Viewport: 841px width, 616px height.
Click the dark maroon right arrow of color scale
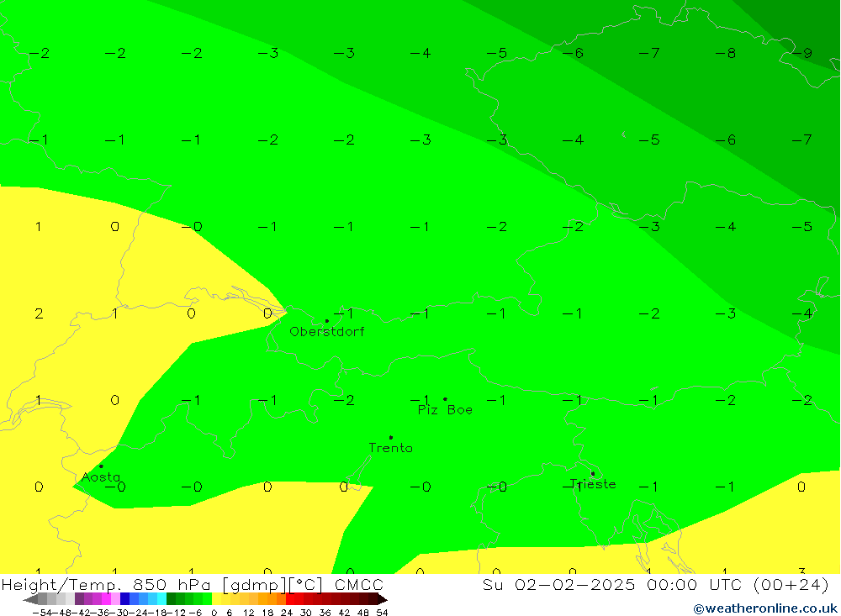click(x=383, y=600)
